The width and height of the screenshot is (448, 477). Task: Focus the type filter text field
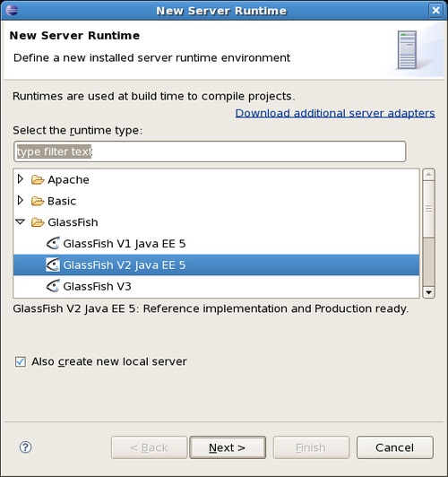pos(210,152)
